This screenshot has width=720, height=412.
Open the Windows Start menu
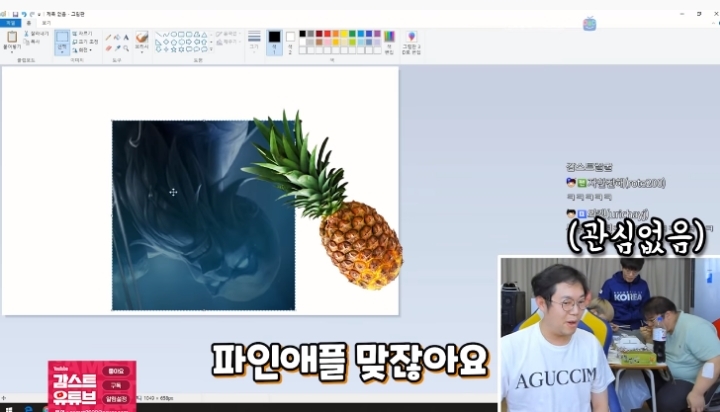click(x=8, y=408)
